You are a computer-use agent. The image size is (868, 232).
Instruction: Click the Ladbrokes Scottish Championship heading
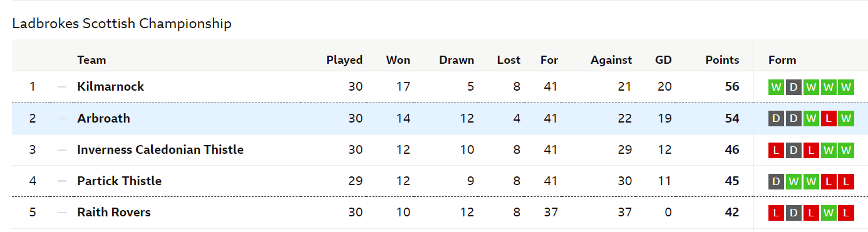point(122,24)
